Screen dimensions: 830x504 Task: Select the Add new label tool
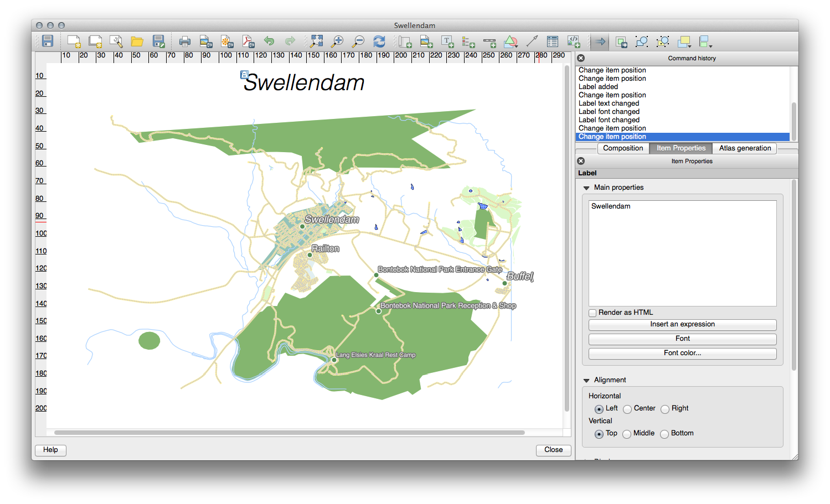(447, 41)
